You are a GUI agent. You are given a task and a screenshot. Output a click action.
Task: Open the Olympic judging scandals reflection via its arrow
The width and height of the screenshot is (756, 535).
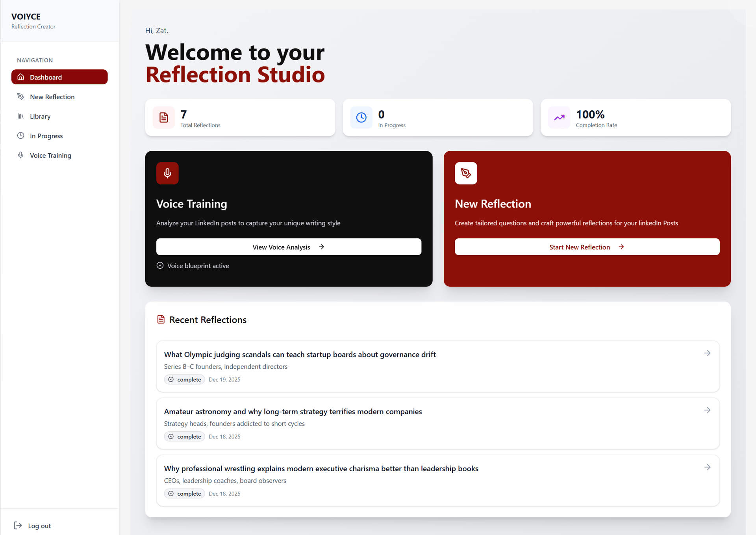pos(707,353)
